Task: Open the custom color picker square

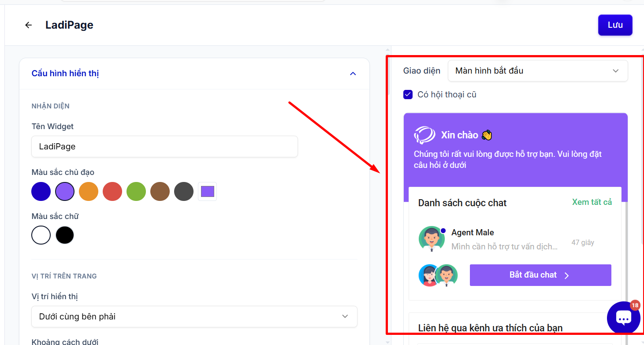Action: 207,192
